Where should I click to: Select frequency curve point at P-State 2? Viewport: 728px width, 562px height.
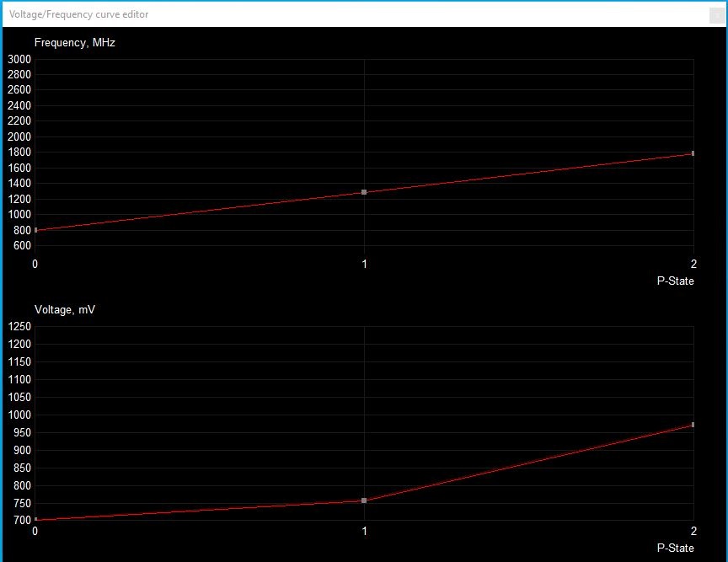click(693, 153)
